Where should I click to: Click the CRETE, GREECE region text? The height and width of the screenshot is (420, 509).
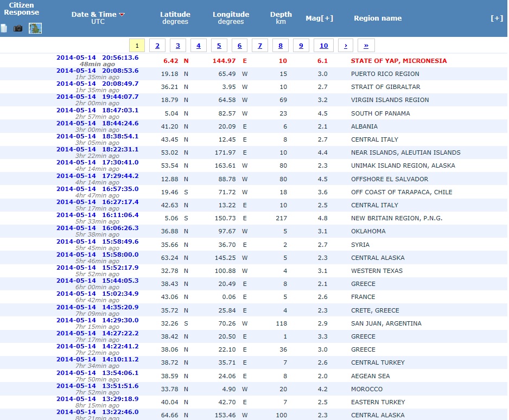pos(376,310)
